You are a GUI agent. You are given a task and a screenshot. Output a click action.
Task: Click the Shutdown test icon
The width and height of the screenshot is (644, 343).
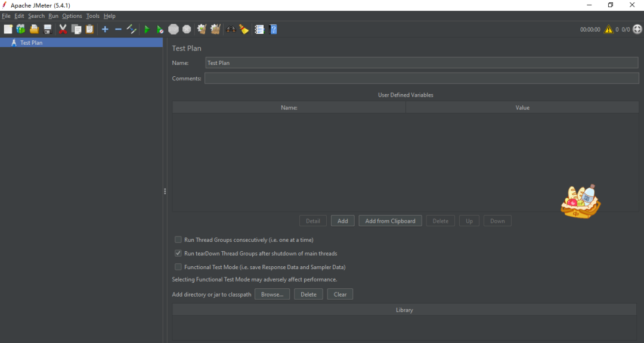(x=187, y=29)
